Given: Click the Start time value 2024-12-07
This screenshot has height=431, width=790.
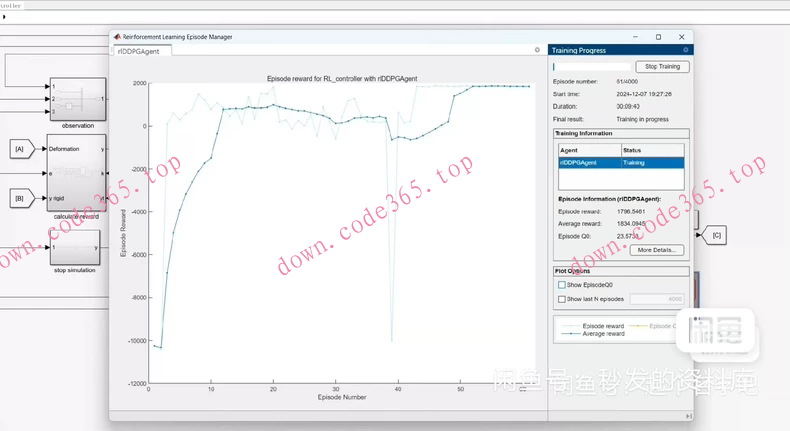Looking at the screenshot, I should tap(644, 94).
